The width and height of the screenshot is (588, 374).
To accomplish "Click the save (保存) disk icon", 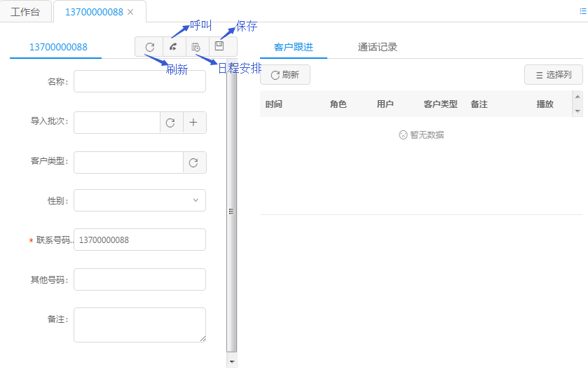I will (219, 46).
